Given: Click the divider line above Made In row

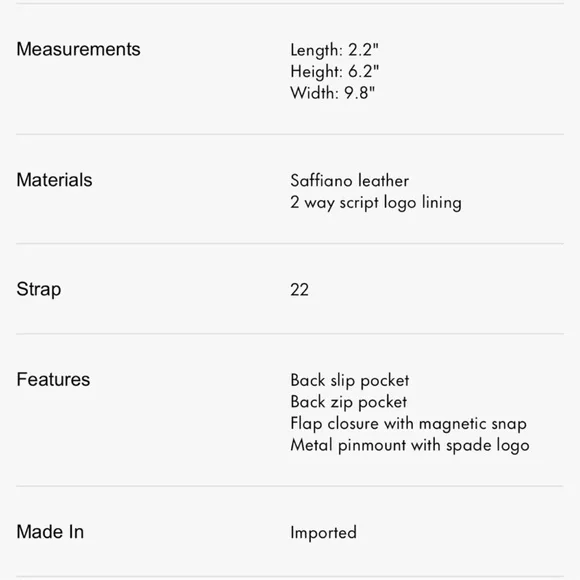Looking at the screenshot, I should coord(290,486).
